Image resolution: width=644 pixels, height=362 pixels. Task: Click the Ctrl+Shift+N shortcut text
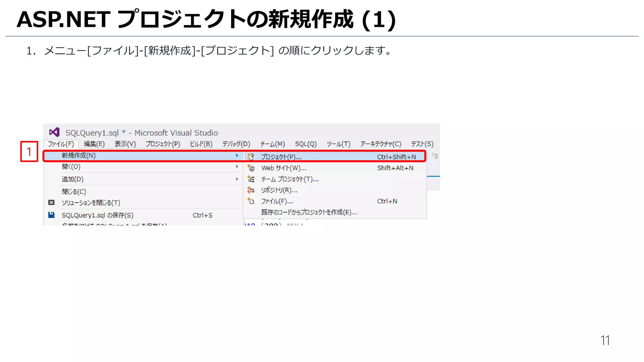[397, 157]
